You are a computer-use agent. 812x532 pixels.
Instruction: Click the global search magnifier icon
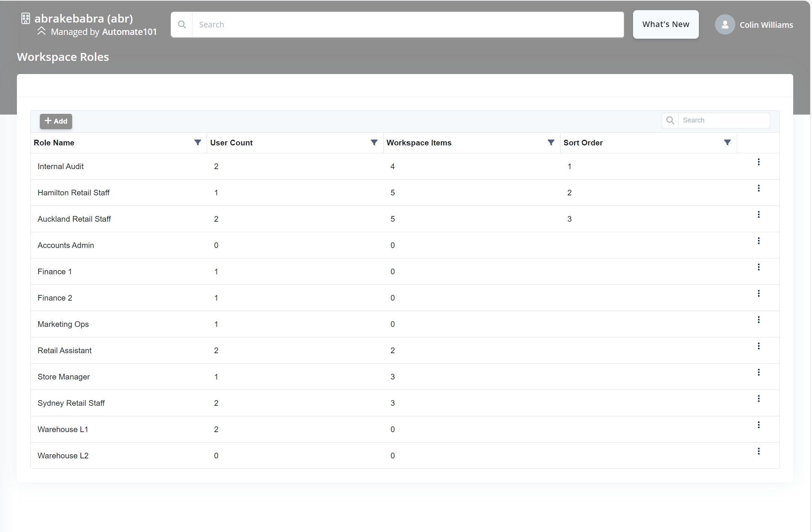pyautogui.click(x=182, y=25)
